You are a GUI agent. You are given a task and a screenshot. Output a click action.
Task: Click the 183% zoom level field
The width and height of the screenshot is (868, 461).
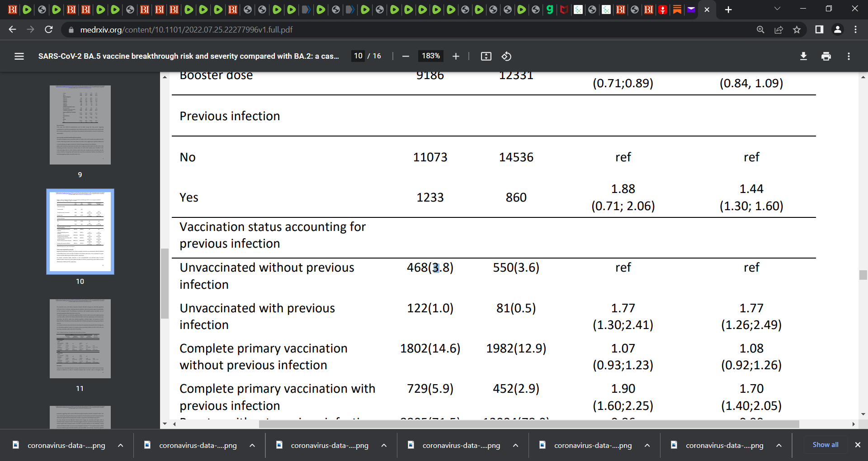(430, 56)
